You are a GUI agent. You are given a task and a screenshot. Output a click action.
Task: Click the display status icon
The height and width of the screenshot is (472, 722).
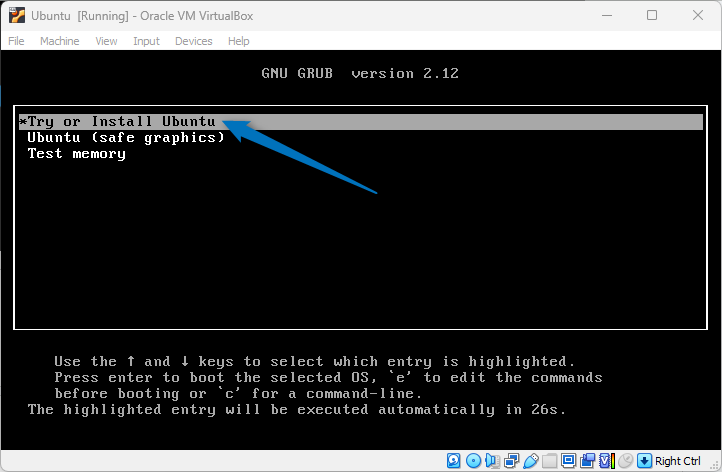click(568, 460)
